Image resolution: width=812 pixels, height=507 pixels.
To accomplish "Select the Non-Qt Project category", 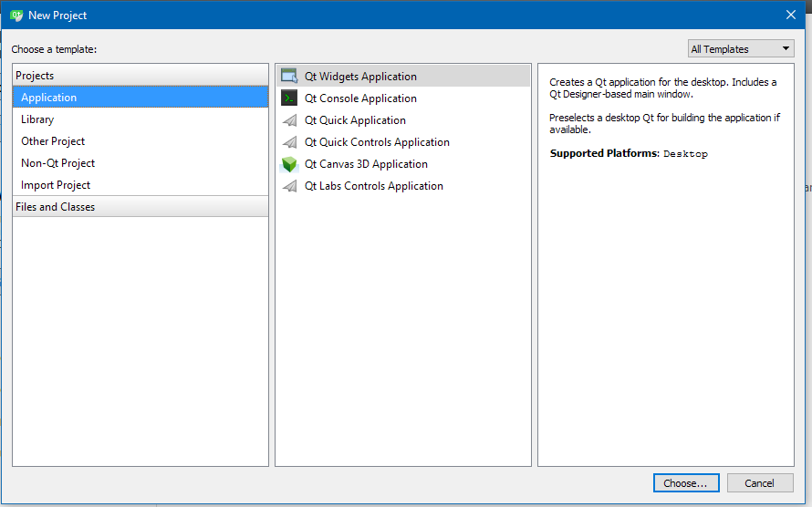I will [x=141, y=163].
